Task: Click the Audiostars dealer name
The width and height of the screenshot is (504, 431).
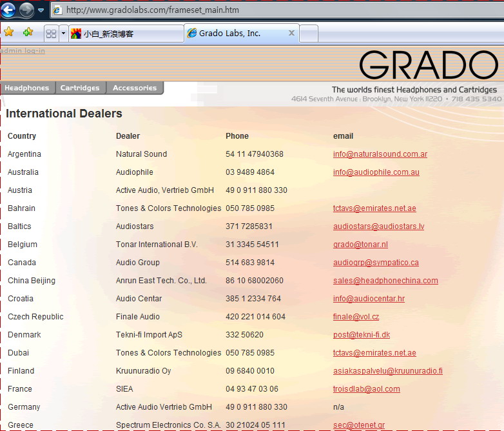Action: click(x=135, y=226)
